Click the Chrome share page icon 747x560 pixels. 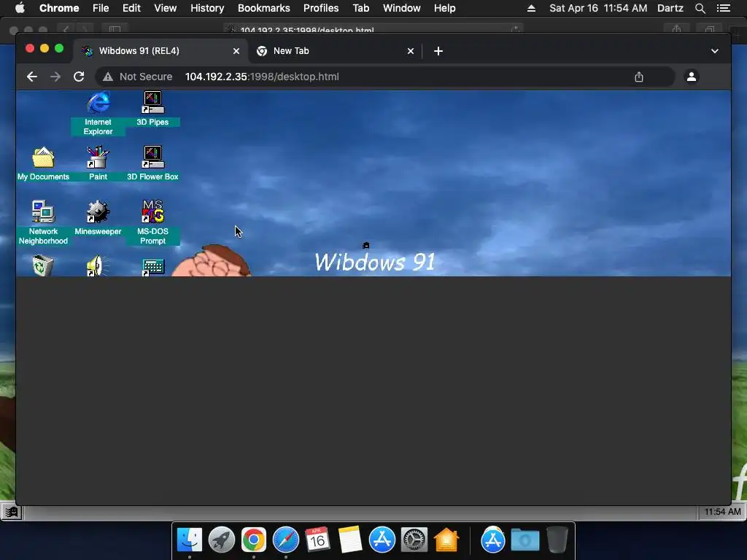639,77
